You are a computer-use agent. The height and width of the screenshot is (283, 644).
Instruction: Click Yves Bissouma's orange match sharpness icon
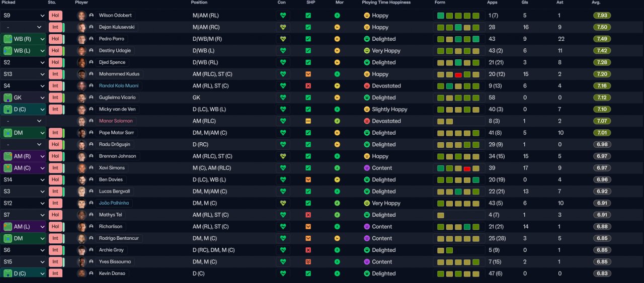click(x=308, y=262)
